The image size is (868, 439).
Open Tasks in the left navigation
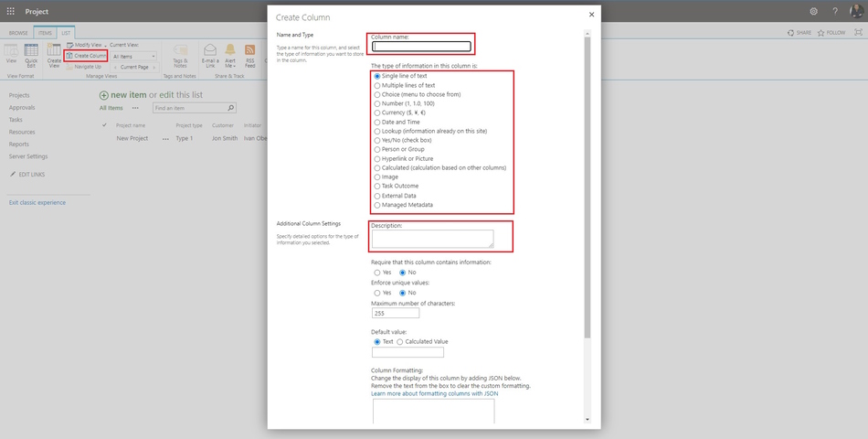tap(16, 120)
